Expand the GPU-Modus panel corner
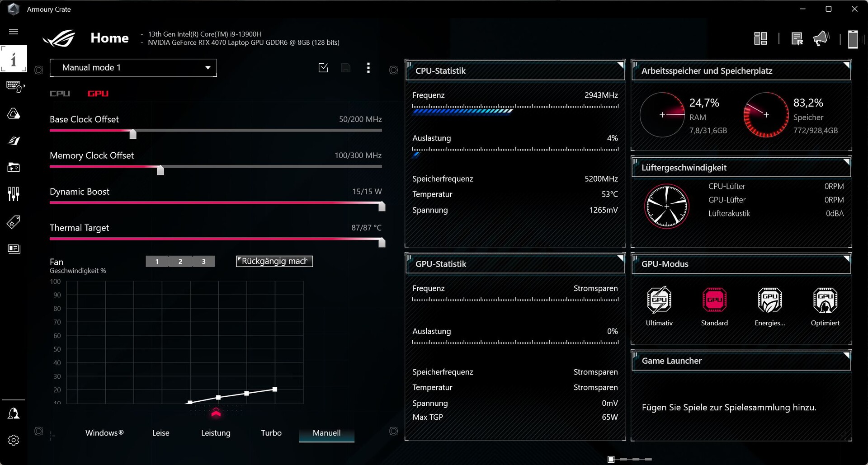This screenshot has height=465, width=868. pos(846,258)
